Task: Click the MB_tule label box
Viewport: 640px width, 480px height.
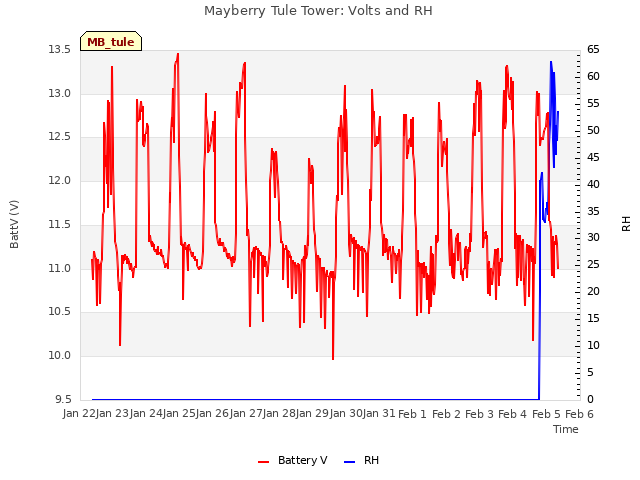Action: (111, 41)
